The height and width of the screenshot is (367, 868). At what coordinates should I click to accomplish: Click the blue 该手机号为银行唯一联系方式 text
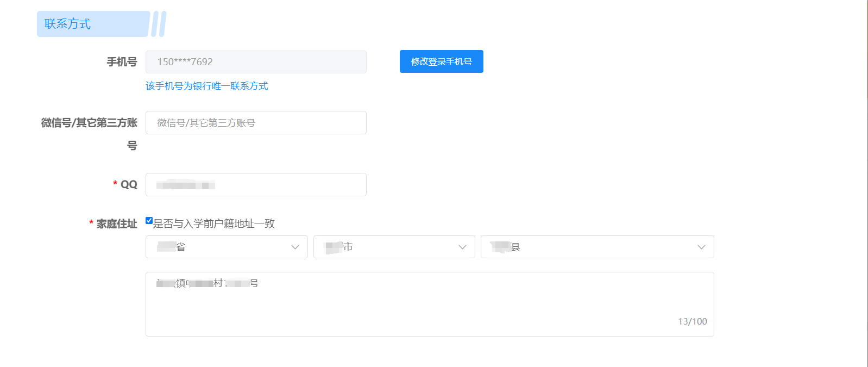(x=206, y=86)
